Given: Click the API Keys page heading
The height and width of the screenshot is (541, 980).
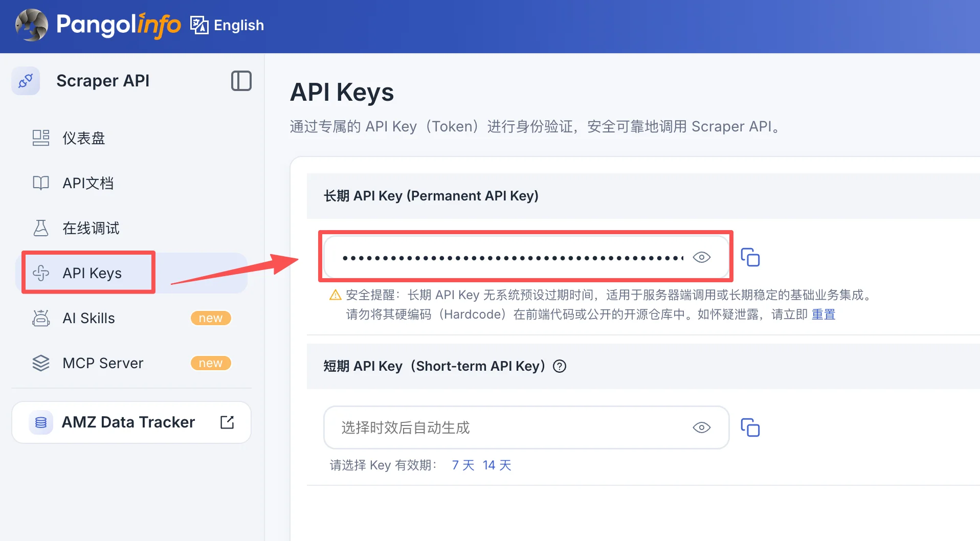Looking at the screenshot, I should tap(342, 93).
